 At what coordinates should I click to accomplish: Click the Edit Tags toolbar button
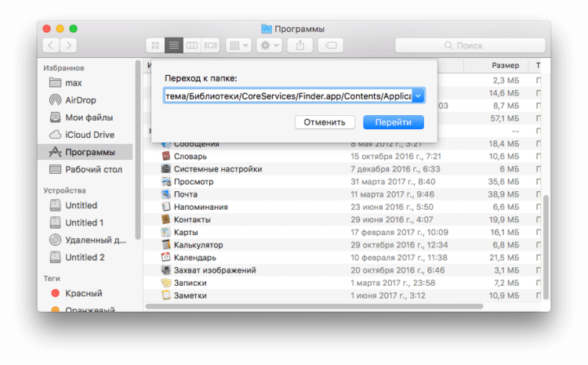click(x=331, y=45)
